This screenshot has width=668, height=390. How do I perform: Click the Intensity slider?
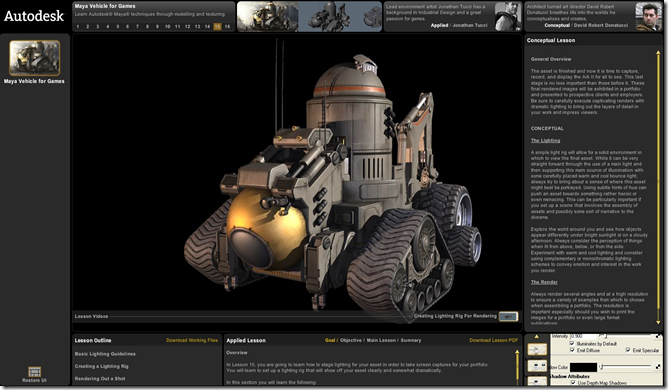pos(625,336)
